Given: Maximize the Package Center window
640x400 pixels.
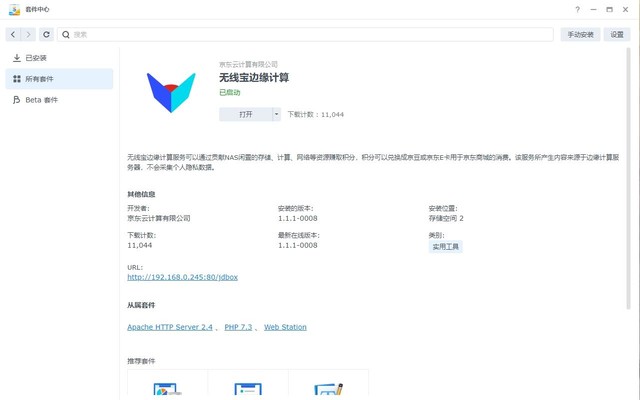Looking at the screenshot, I should tap(609, 9).
